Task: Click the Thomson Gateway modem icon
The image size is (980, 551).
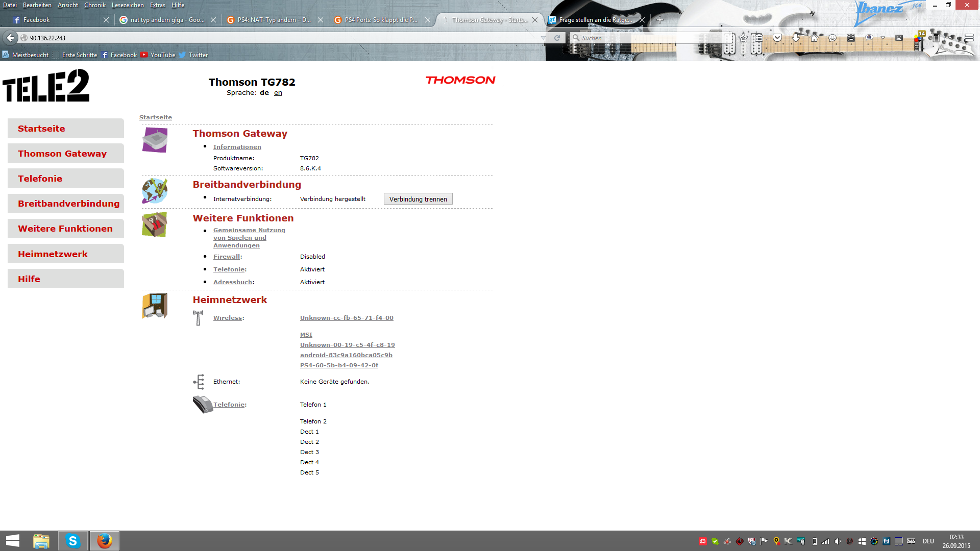Action: pos(155,140)
